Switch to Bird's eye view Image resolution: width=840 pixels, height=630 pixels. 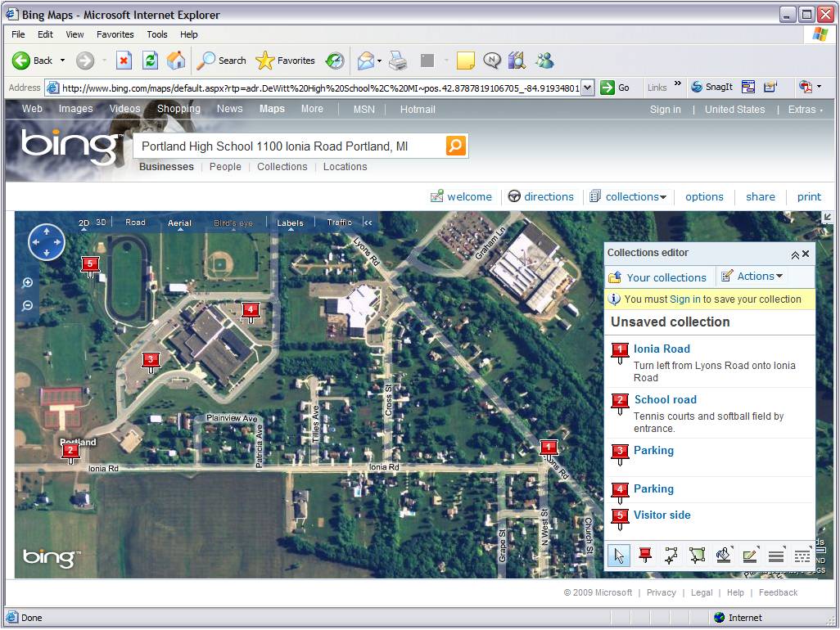click(x=233, y=223)
